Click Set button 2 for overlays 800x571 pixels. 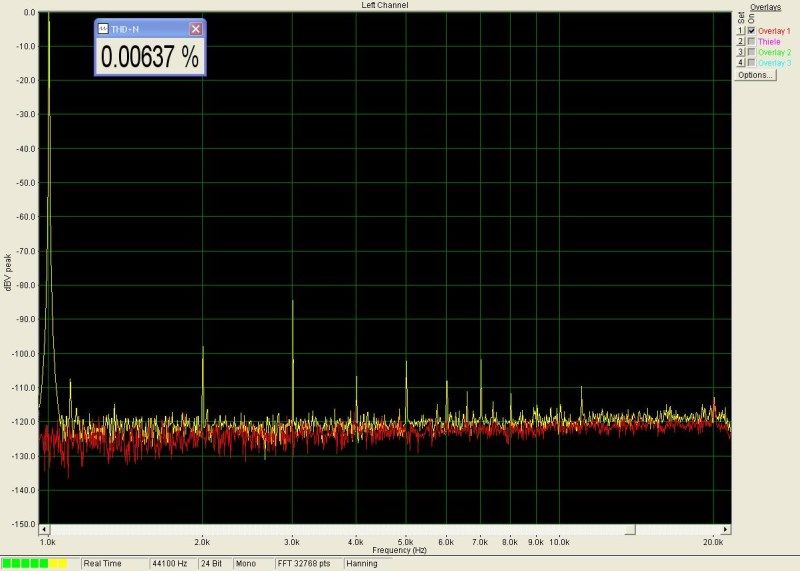click(x=741, y=42)
